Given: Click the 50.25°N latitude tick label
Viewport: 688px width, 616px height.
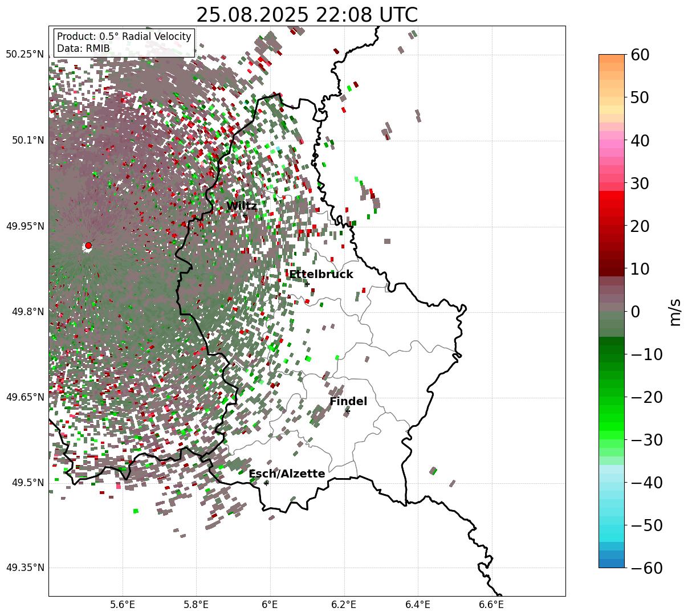Looking at the screenshot, I should click(x=25, y=55).
